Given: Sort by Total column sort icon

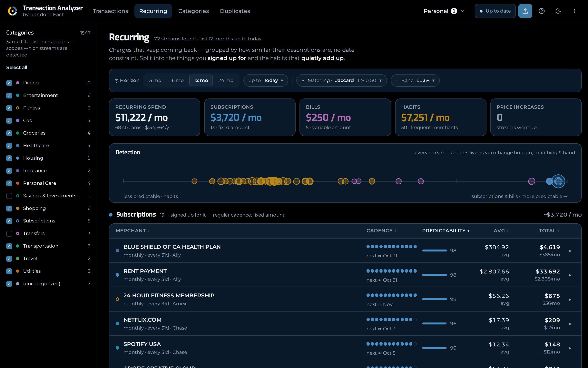Looking at the screenshot, I should point(559,231).
